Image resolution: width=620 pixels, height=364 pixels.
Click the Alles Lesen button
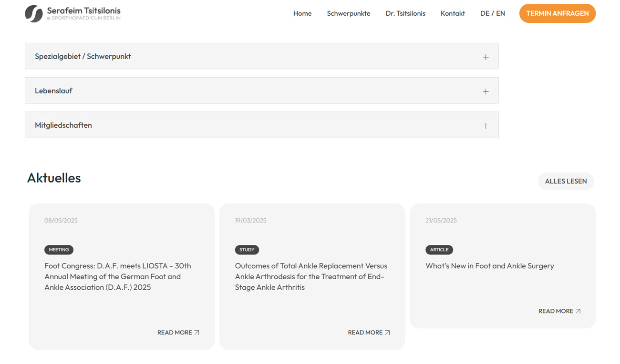(x=566, y=181)
